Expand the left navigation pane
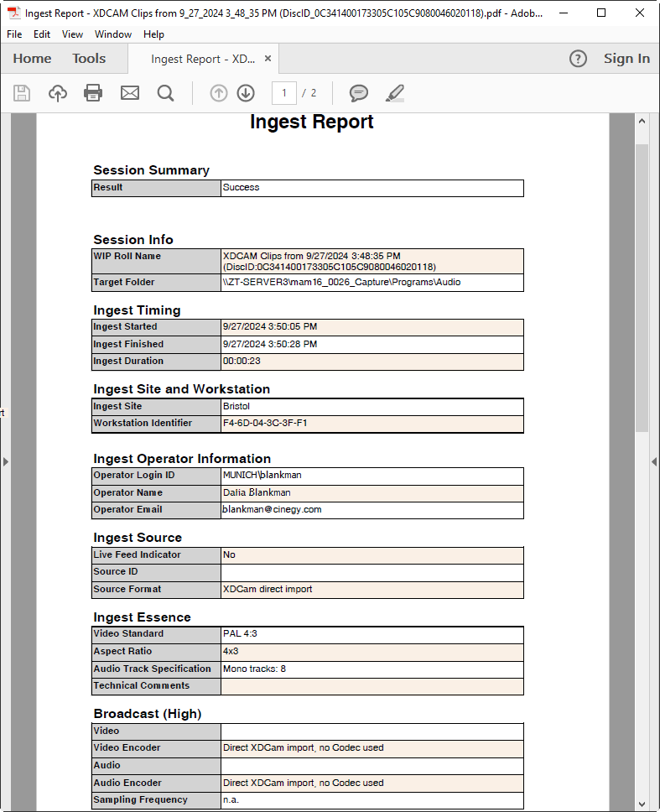The width and height of the screenshot is (660, 812). coord(5,461)
